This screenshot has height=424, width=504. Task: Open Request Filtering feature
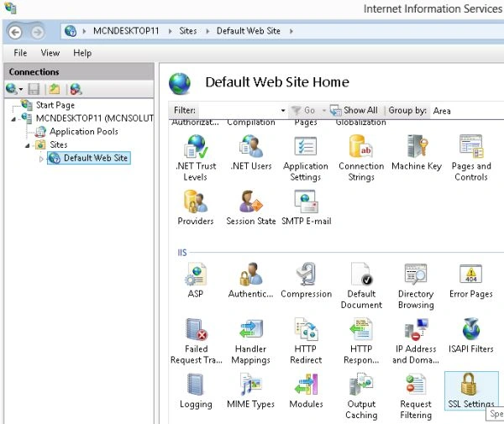point(416,395)
